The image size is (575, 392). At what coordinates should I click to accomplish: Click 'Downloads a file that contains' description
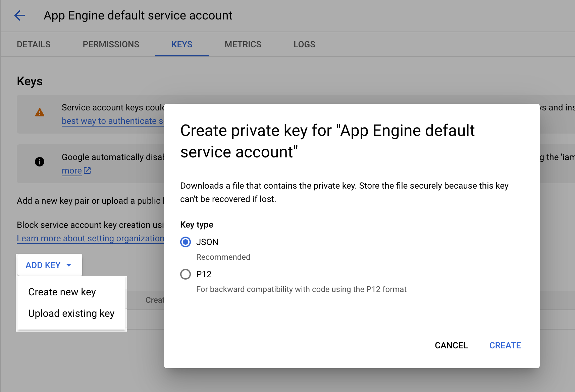point(344,192)
